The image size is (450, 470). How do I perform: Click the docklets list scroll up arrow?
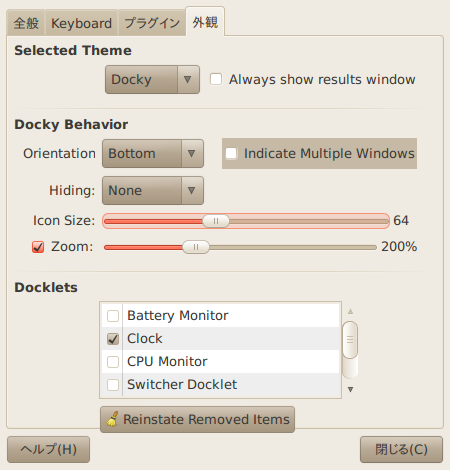(x=350, y=311)
